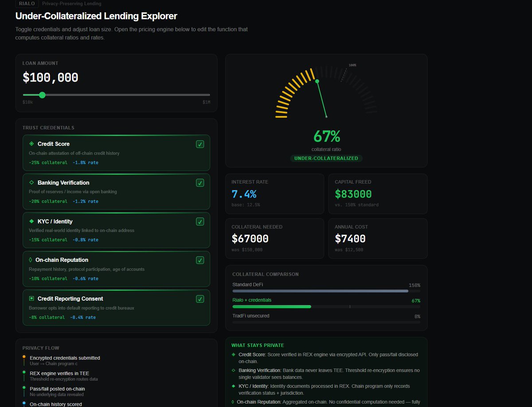532x407 pixels.
Task: Click the 7.4% interest rate value
Action: [x=244, y=194]
